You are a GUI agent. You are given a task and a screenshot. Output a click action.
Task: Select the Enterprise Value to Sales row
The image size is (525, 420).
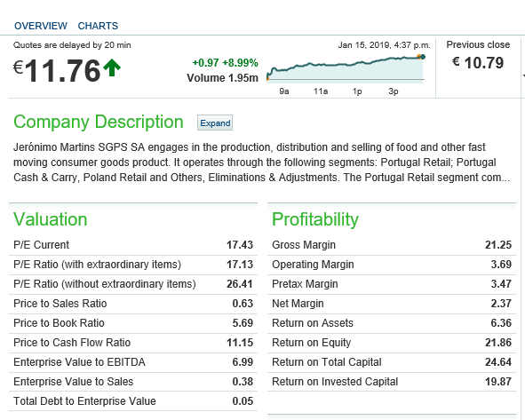pos(133,382)
